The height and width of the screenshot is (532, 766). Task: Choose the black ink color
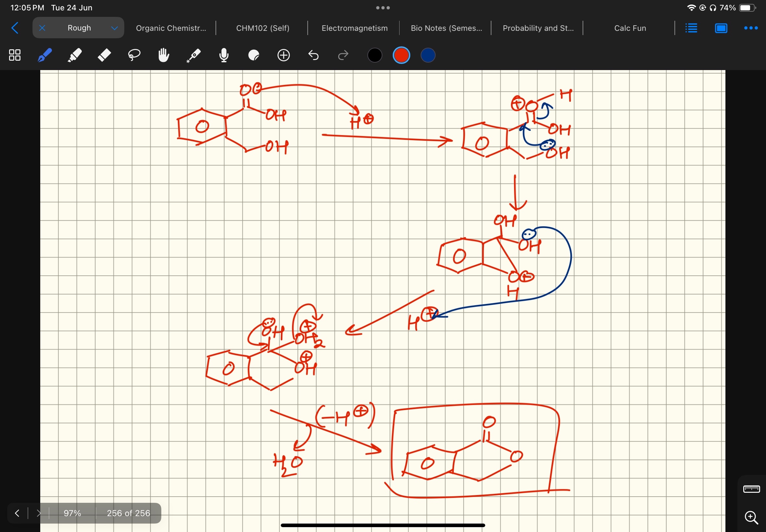click(375, 55)
